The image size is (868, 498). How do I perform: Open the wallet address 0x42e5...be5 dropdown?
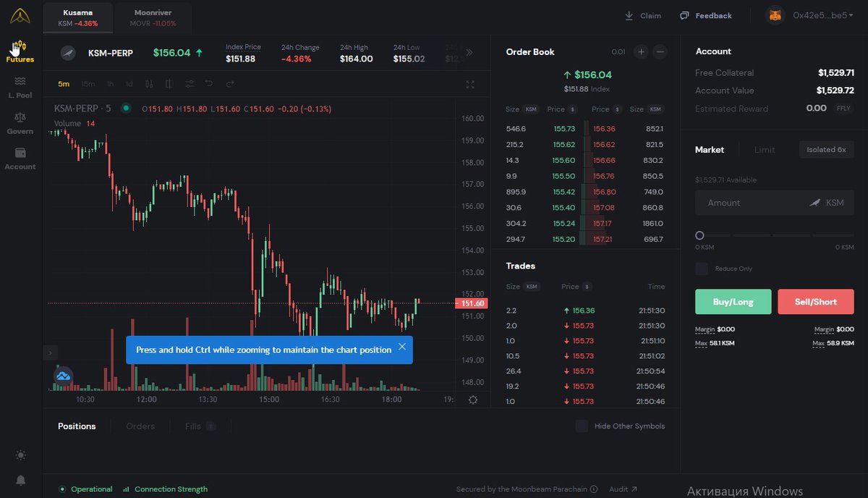pos(824,15)
